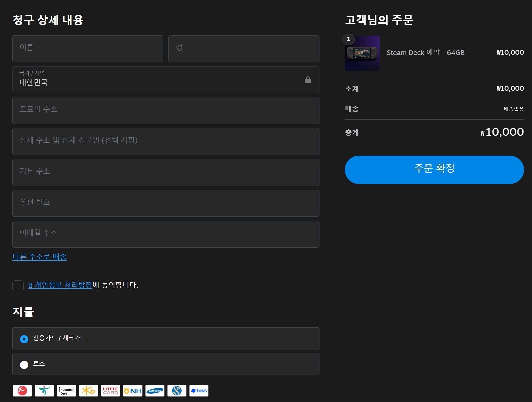This screenshot has width=532, height=402.
Task: Focus the 성 last name field
Action: (244, 49)
